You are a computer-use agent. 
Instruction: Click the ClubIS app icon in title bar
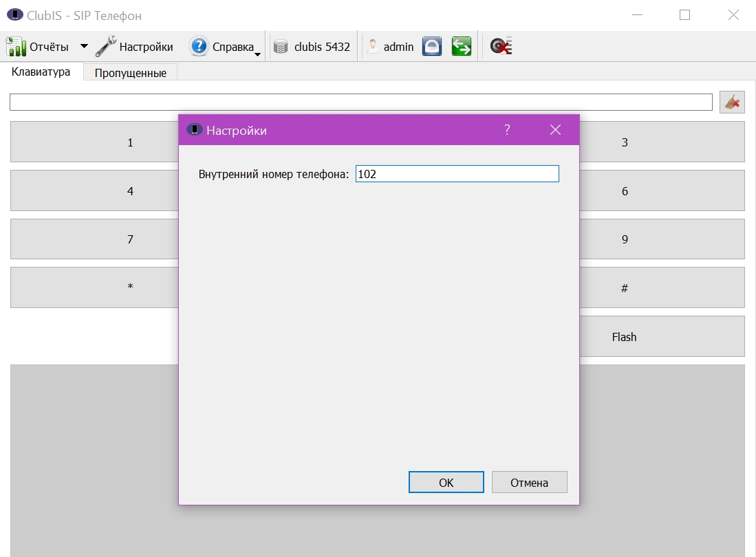[15, 15]
